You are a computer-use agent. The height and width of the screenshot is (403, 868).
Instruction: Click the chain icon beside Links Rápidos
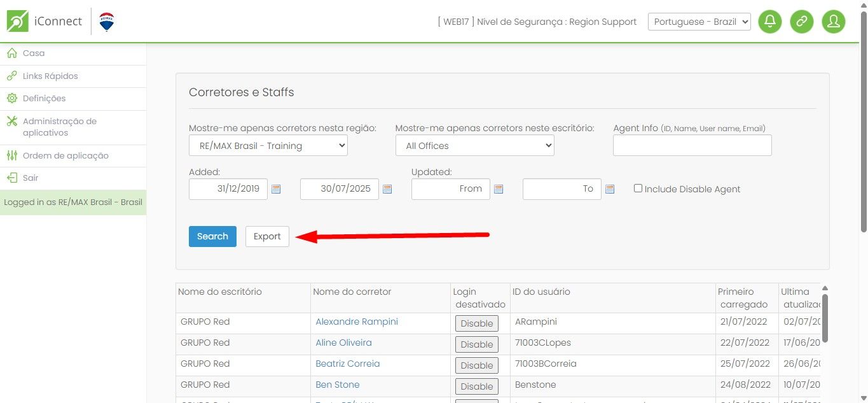pyautogui.click(x=11, y=76)
